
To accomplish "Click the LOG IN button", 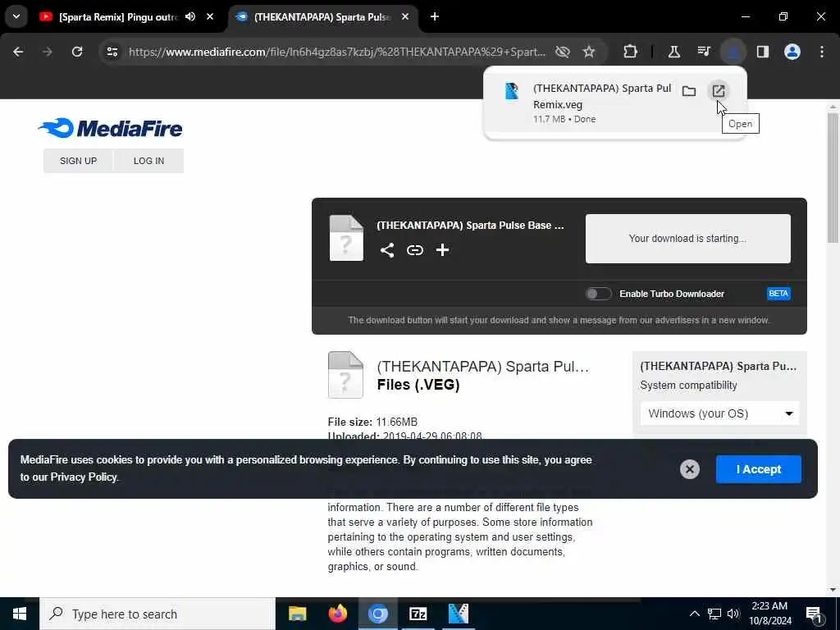I will [149, 161].
